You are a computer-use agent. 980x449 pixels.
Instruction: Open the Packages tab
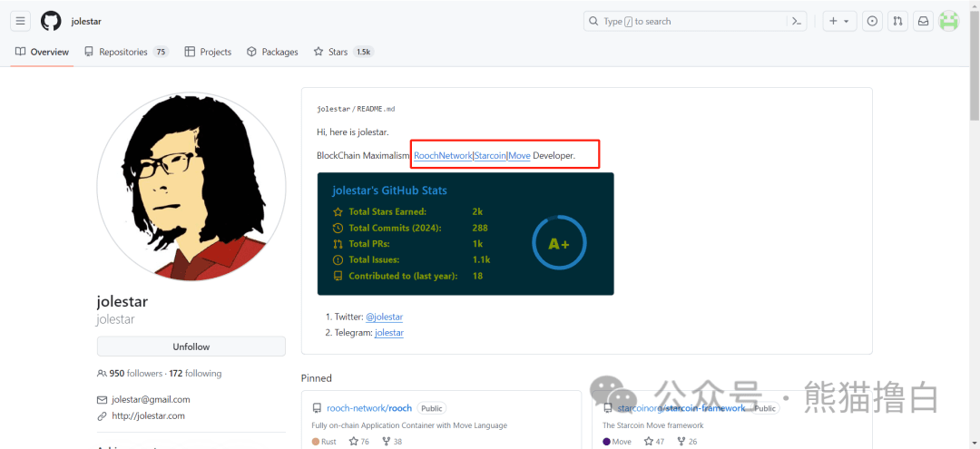tap(272, 52)
